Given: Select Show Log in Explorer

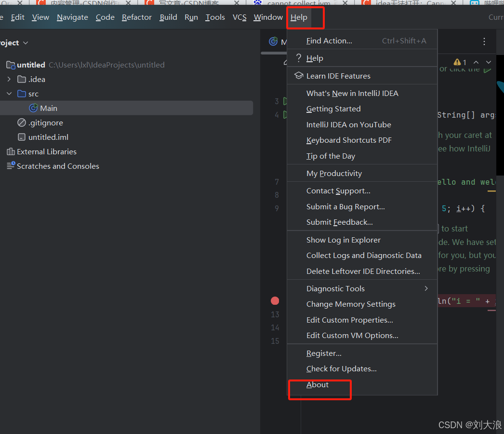Looking at the screenshot, I should coord(362,240).
